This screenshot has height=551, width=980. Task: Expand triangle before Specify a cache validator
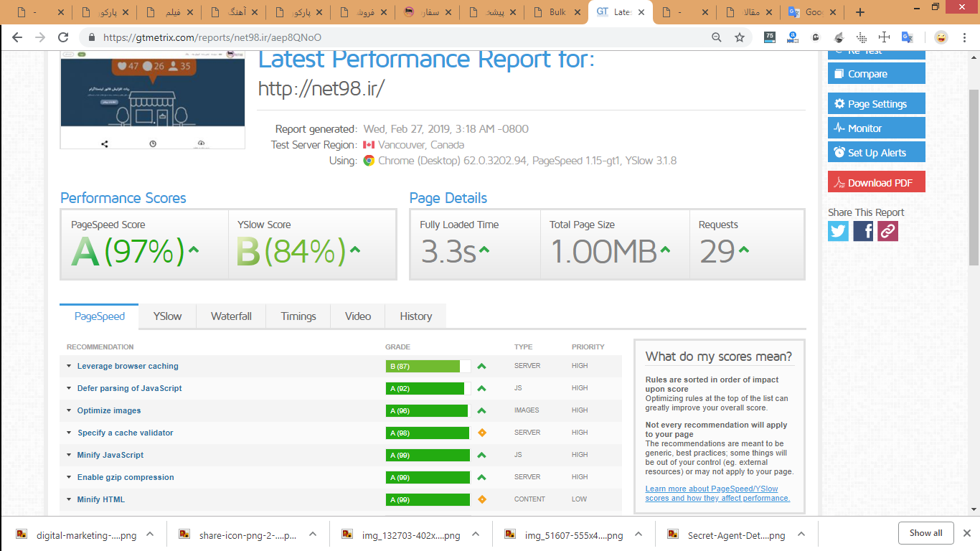tap(69, 433)
